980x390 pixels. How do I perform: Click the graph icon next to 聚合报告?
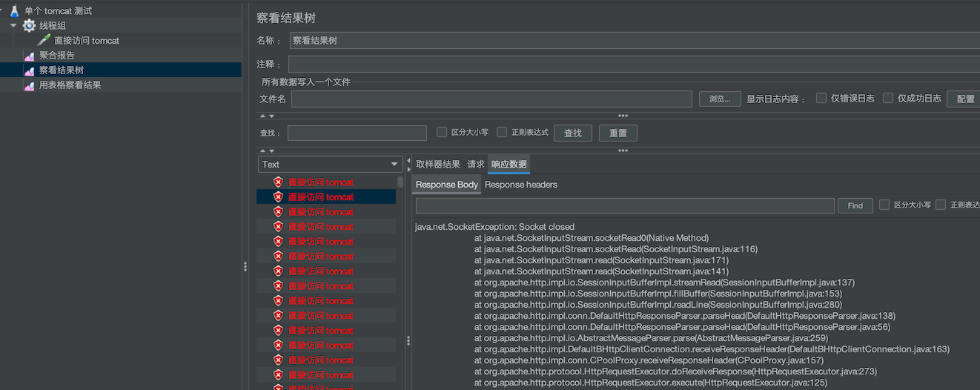point(29,56)
